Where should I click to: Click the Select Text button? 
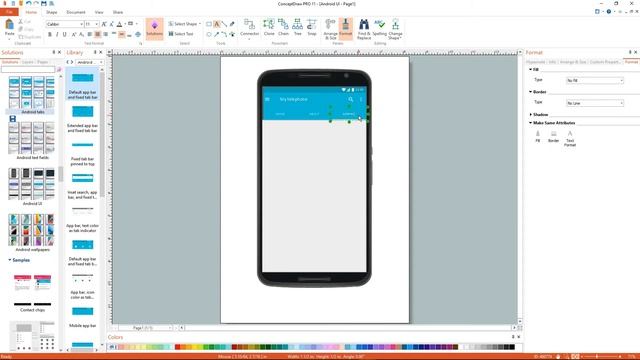(181, 34)
